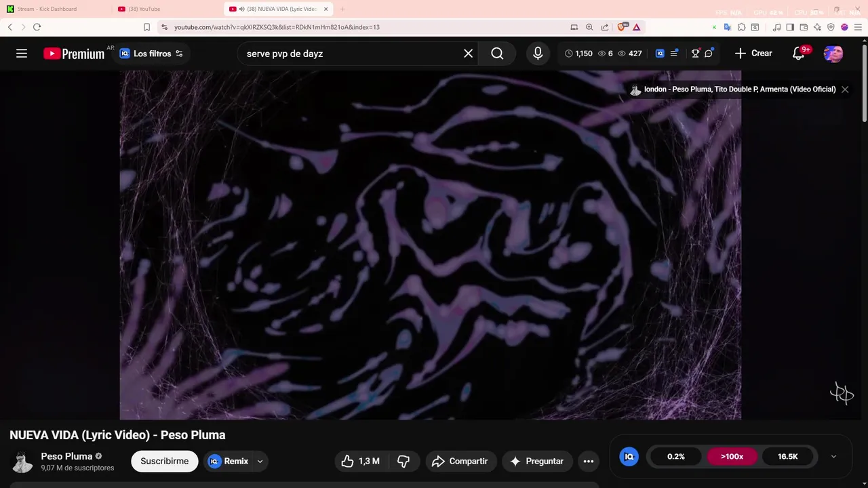The height and width of the screenshot is (488, 868).
Task: Open the browser main menu hamburger
Action: [x=858, y=27]
